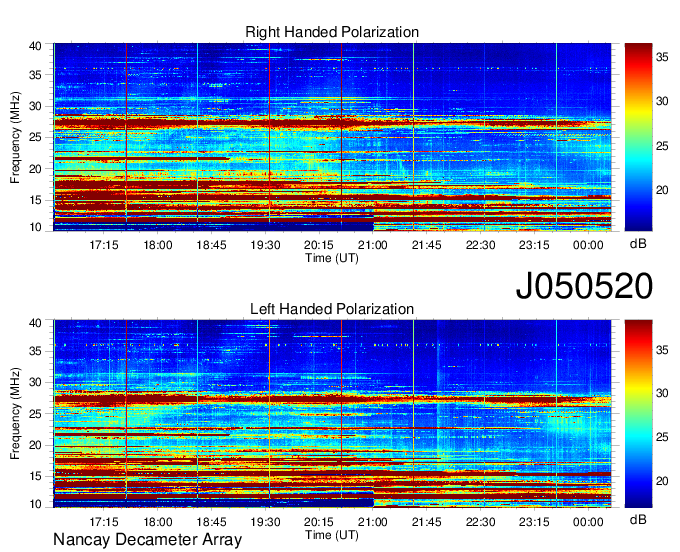680x552 pixels.
Task: Click the 19:30 time tick under left-handed plot
Action: pos(265,522)
